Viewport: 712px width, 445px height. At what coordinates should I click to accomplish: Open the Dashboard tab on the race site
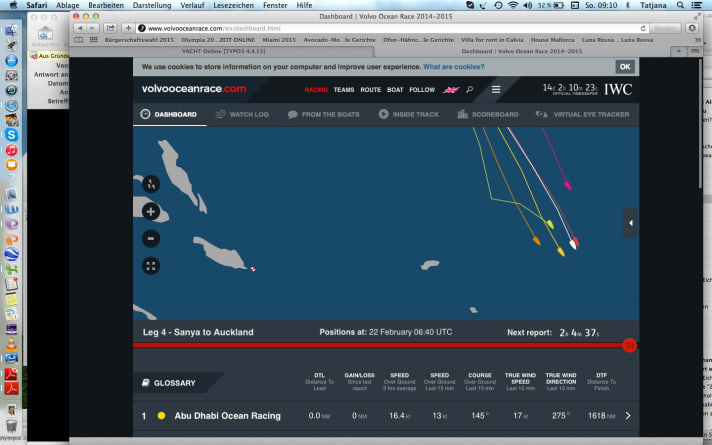coord(168,114)
